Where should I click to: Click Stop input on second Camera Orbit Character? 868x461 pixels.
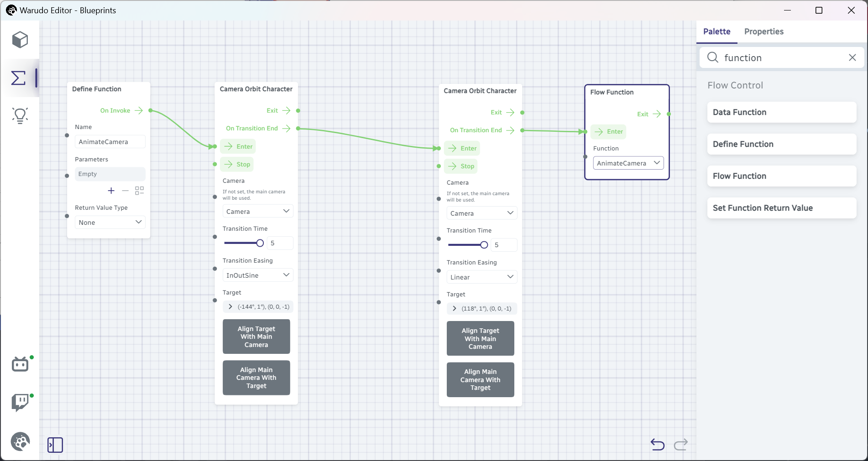coord(461,166)
